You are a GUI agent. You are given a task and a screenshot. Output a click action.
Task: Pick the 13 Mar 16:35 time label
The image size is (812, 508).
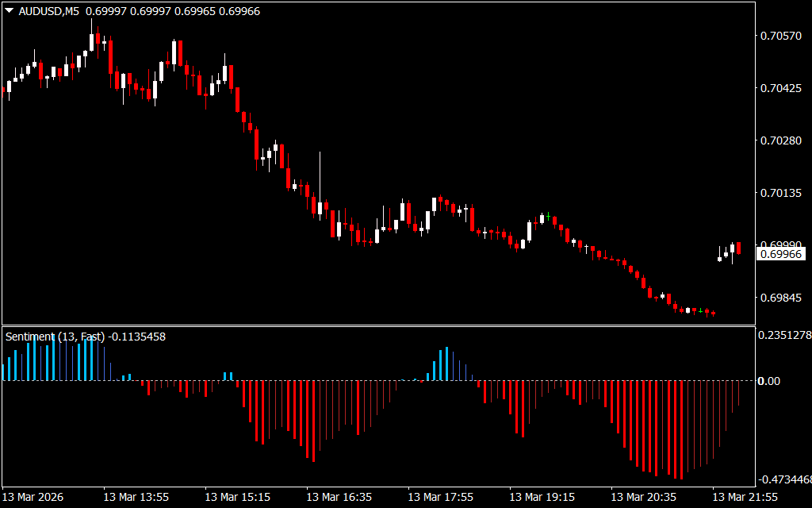pos(339,497)
